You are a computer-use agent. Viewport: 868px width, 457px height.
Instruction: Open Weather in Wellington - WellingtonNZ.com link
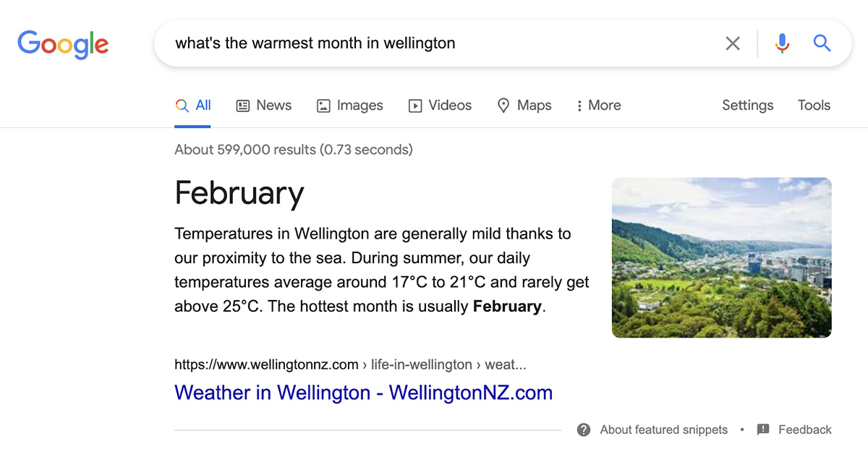pos(363,393)
